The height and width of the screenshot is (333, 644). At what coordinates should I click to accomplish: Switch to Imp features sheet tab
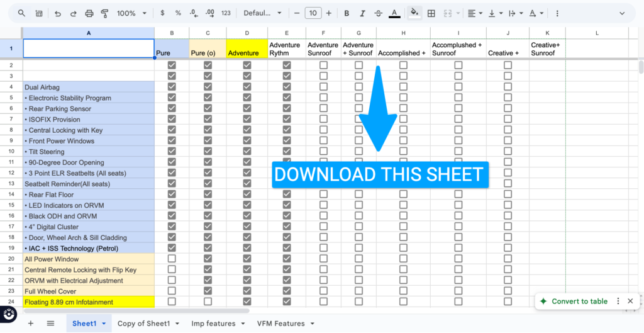[x=213, y=323]
